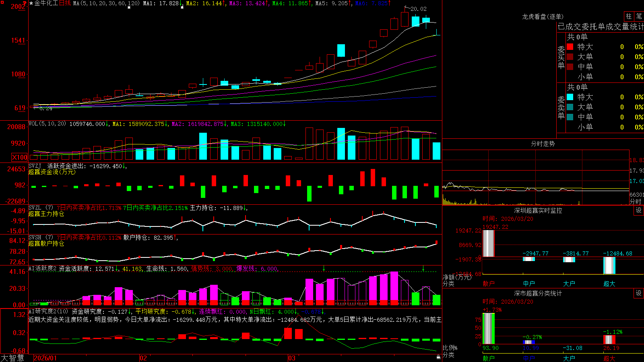Click the intraday 分时走势 mini chart
The image size is (644, 362).
[x=536, y=177]
